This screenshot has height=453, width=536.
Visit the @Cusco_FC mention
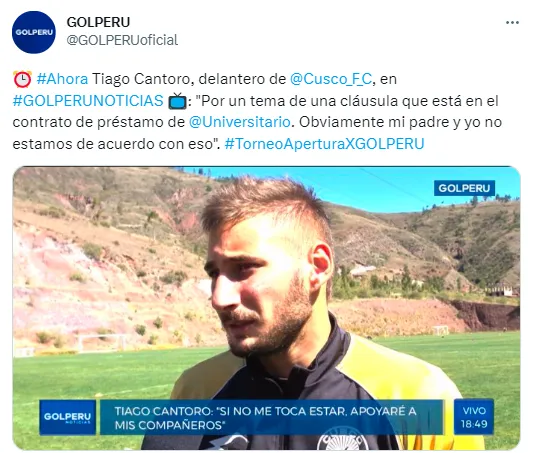pos(331,79)
